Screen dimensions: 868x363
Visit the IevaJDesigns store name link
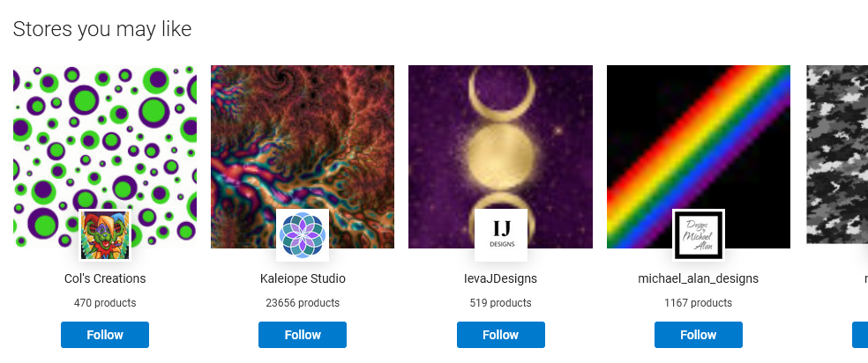(500, 278)
